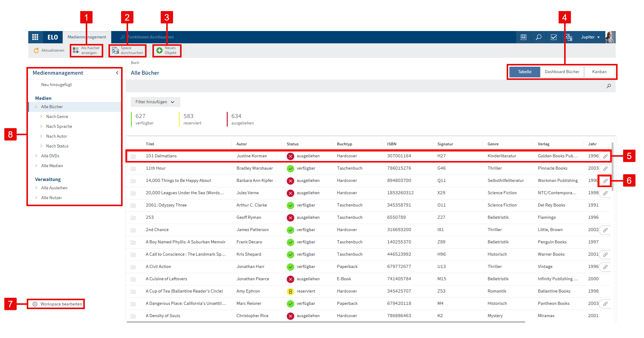Click verfügbar status icon of 11th Hour
644x338 pixels.
[x=290, y=169]
